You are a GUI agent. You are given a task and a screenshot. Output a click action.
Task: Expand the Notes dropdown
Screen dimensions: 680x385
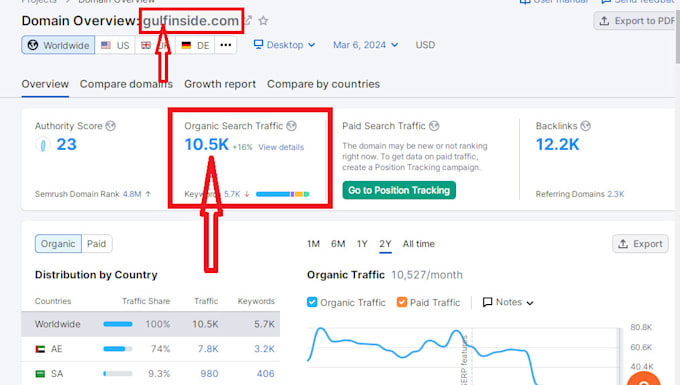pyautogui.click(x=508, y=302)
